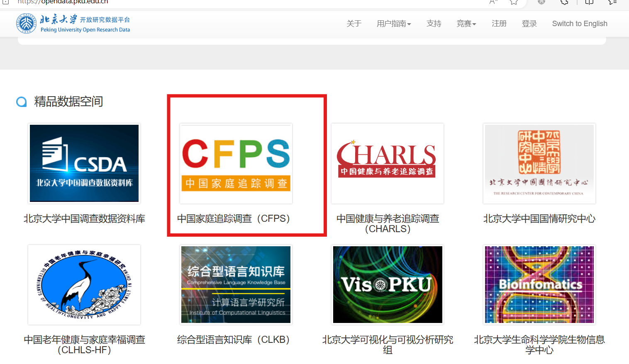Click the 北京大学中国国情研究中心 title link
This screenshot has height=364, width=629.
click(x=539, y=218)
